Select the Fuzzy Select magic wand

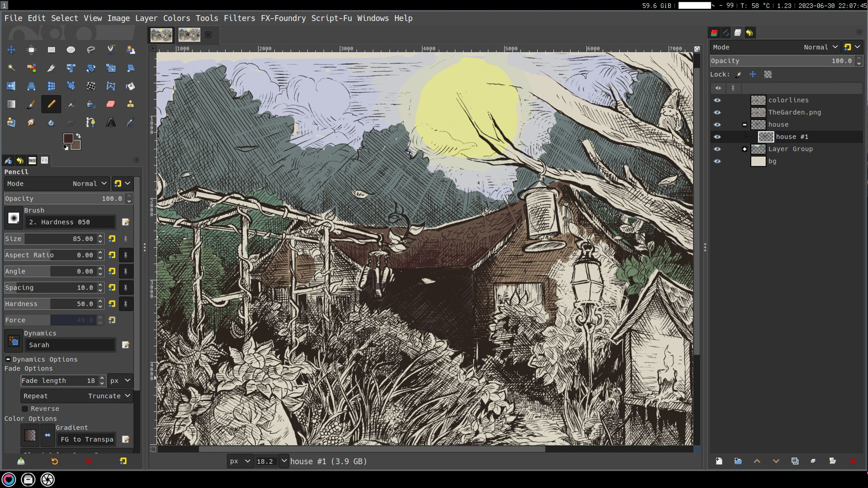tap(11, 68)
